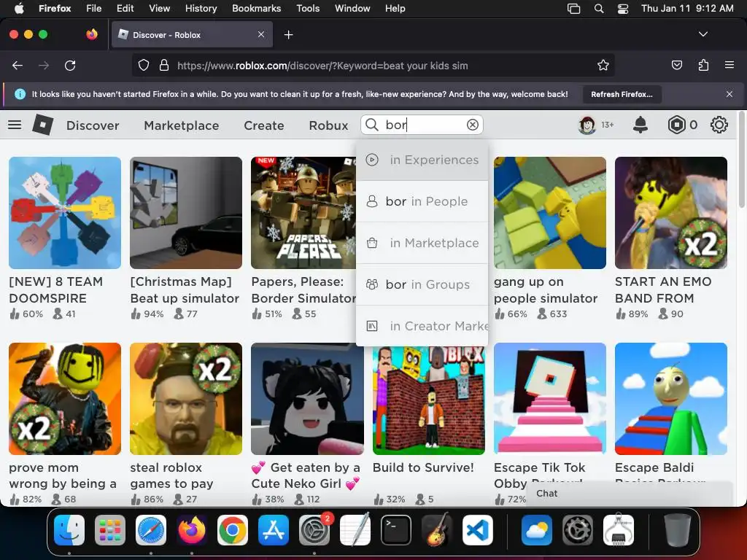Launch Safari from the Dock
Screen dimensions: 747x560
(151, 530)
